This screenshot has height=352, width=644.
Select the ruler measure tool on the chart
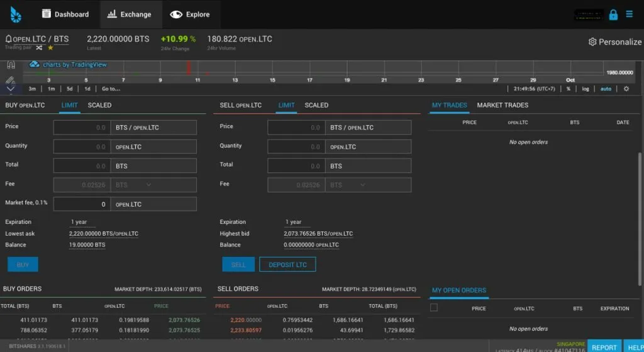(11, 80)
